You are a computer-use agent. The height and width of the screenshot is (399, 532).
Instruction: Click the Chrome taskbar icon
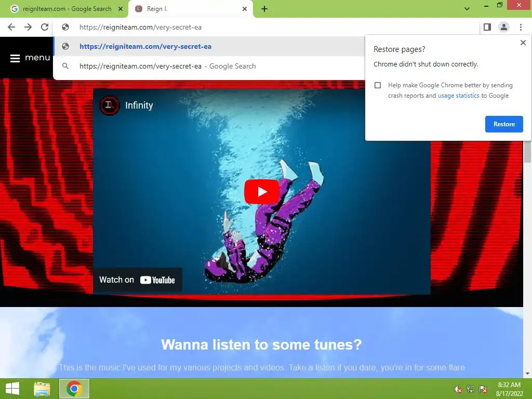pos(74,389)
